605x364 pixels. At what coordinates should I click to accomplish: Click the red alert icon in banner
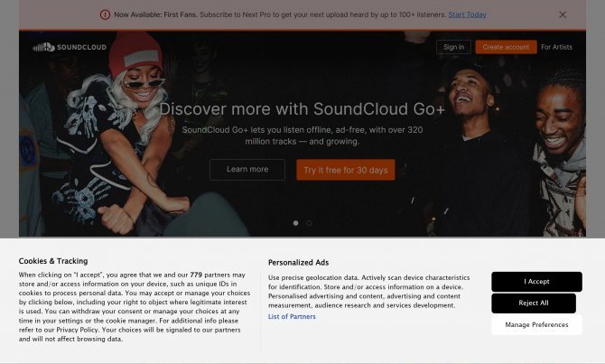pos(105,14)
